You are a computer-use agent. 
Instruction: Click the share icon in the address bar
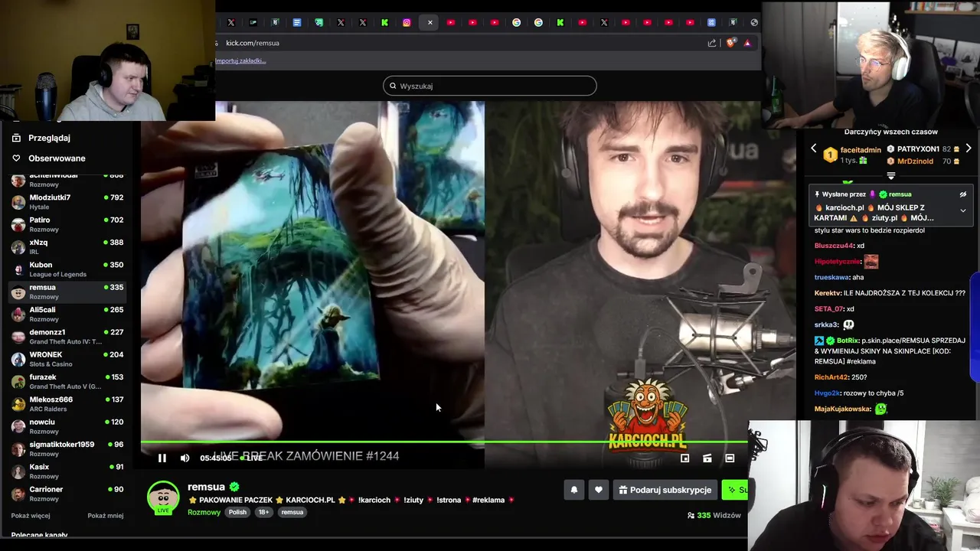click(712, 43)
